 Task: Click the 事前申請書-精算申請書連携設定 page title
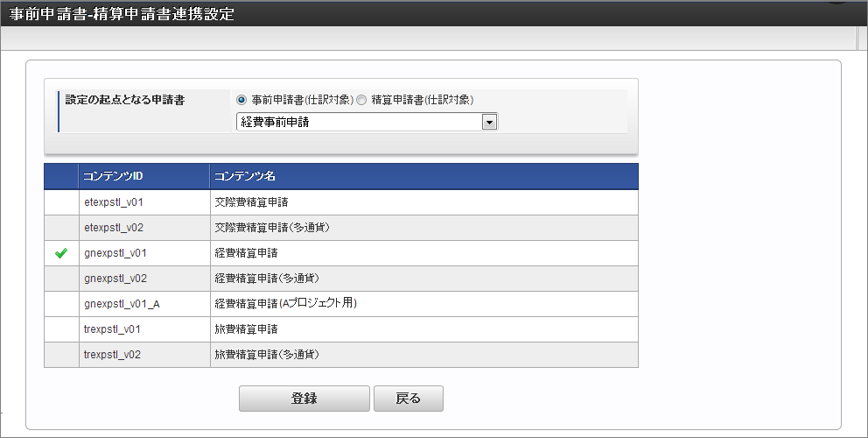(122, 14)
